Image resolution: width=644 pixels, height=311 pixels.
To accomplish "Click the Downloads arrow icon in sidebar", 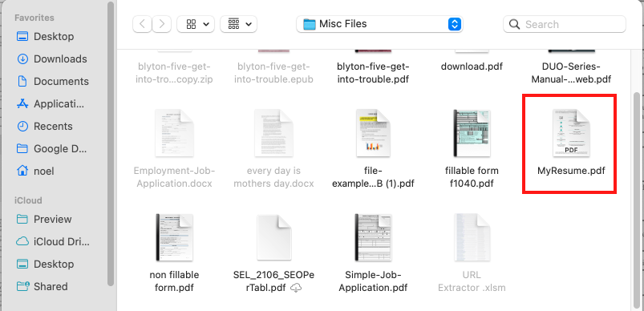I will tap(22, 59).
